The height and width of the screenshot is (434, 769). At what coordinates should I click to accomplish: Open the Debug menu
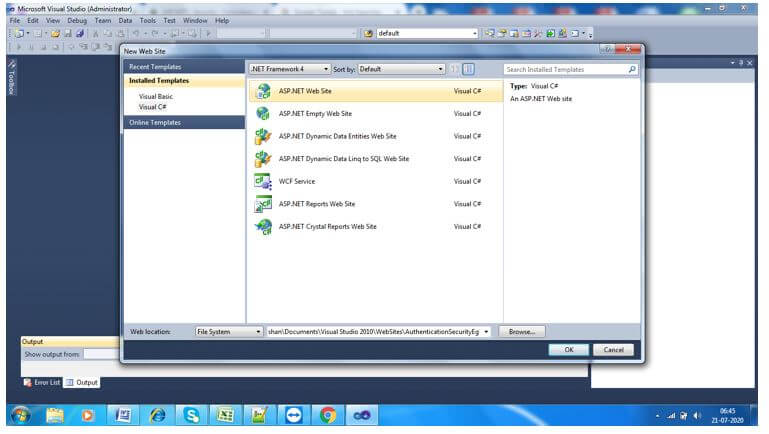click(77, 21)
